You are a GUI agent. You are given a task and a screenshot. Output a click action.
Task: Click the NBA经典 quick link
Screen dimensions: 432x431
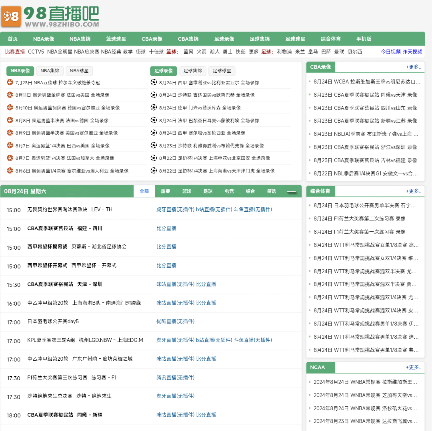pyautogui.click(x=111, y=52)
